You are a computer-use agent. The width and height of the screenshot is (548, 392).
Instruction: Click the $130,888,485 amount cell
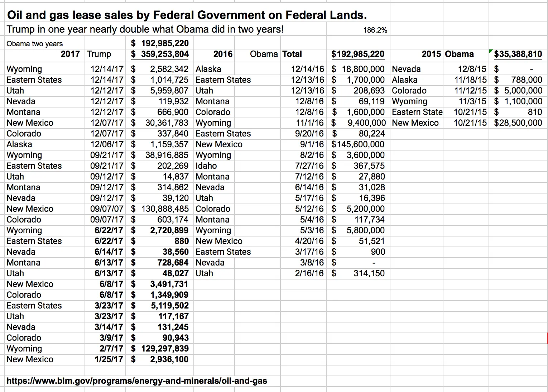[160, 209]
